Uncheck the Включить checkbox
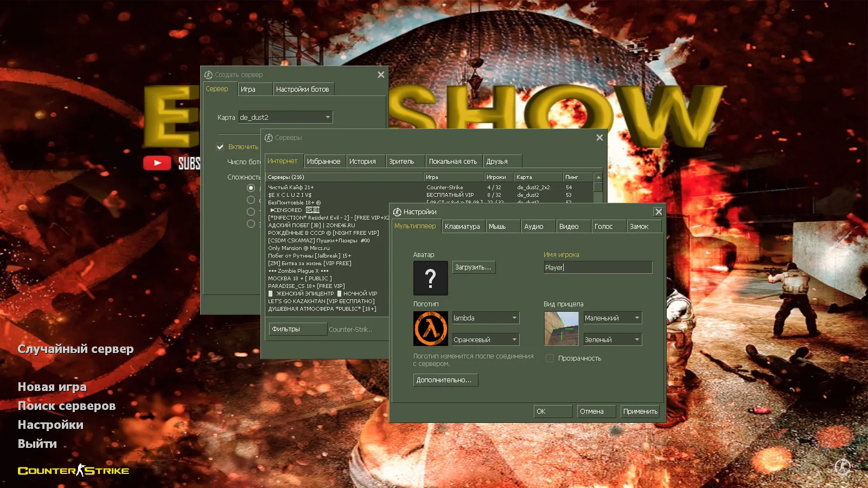This screenshot has width=868, height=488. pyautogui.click(x=220, y=146)
